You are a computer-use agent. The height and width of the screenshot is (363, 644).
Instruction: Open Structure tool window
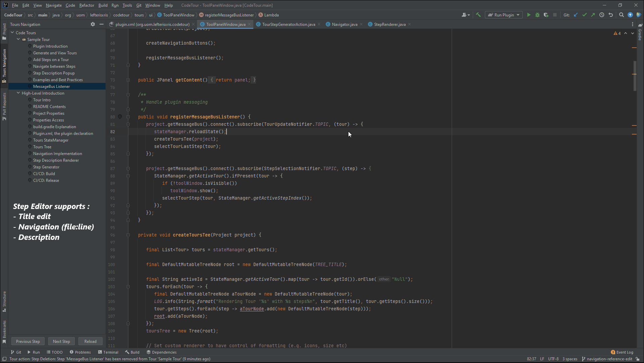click(4, 301)
